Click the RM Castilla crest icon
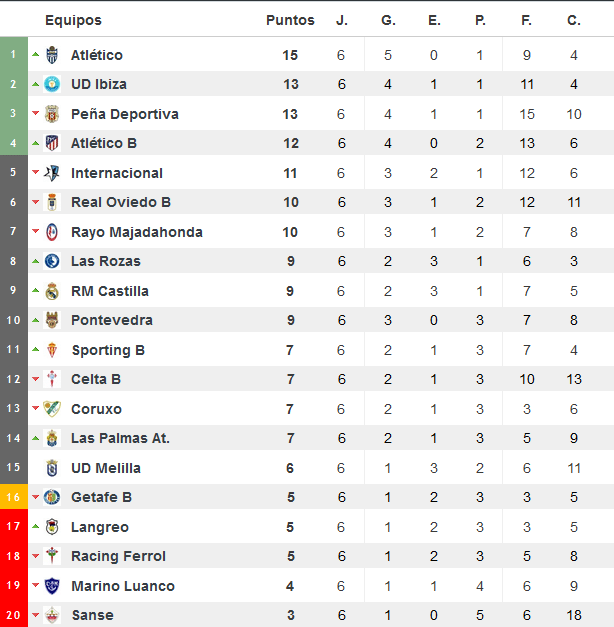Screen dimensions: 614x627 point(52,291)
